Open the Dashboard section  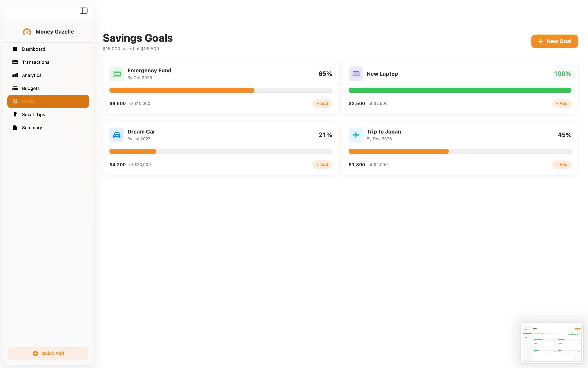click(48, 49)
